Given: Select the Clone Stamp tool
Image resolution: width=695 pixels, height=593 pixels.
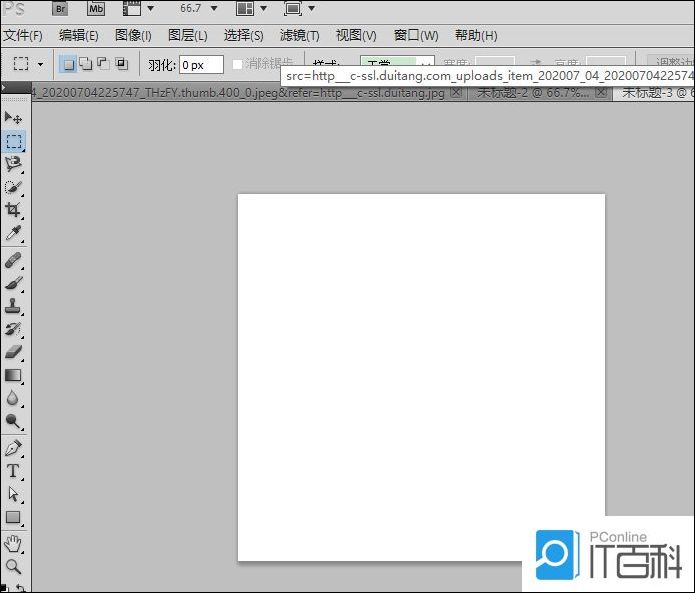Looking at the screenshot, I should tap(14, 306).
